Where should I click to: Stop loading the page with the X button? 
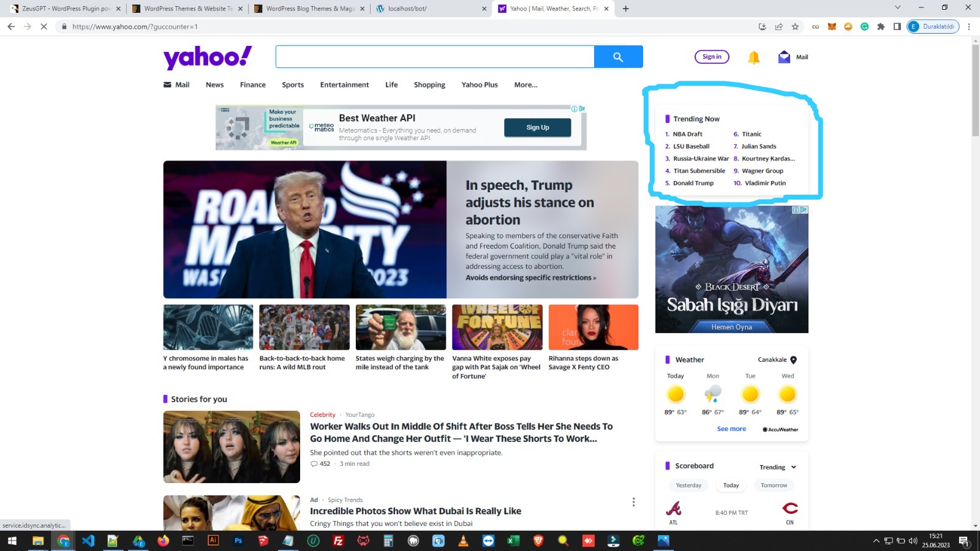(43, 26)
